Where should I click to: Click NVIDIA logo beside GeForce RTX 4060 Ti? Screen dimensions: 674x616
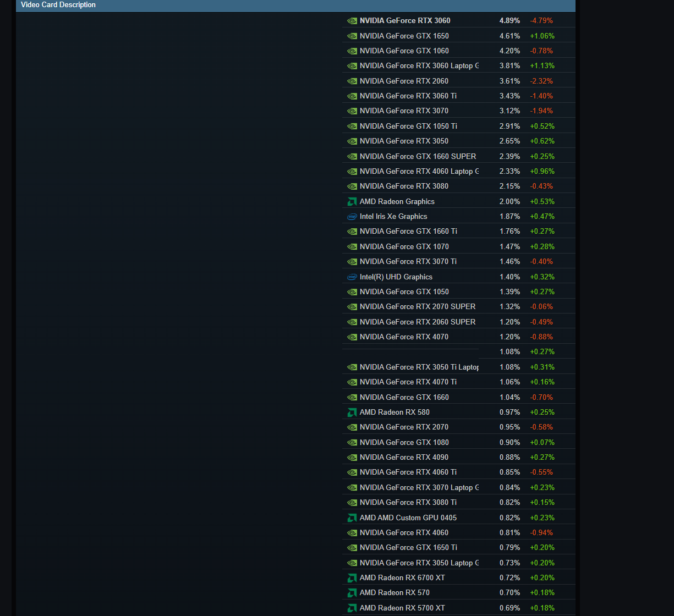point(352,472)
